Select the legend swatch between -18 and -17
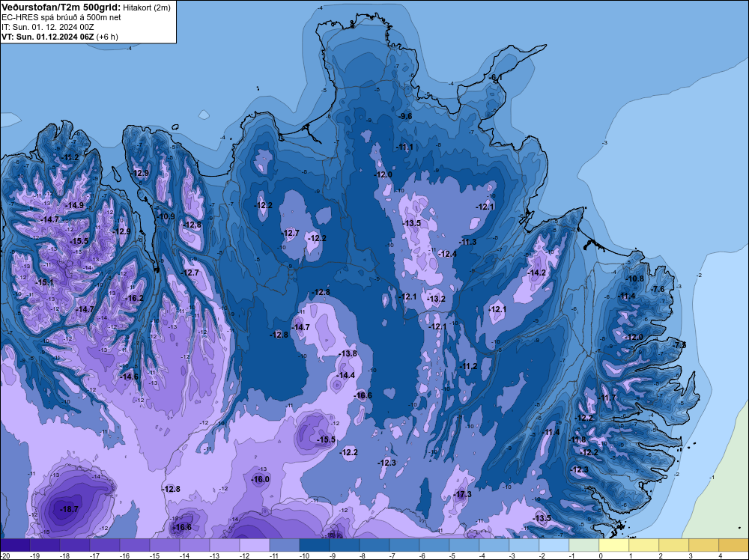 pyautogui.click(x=74, y=545)
